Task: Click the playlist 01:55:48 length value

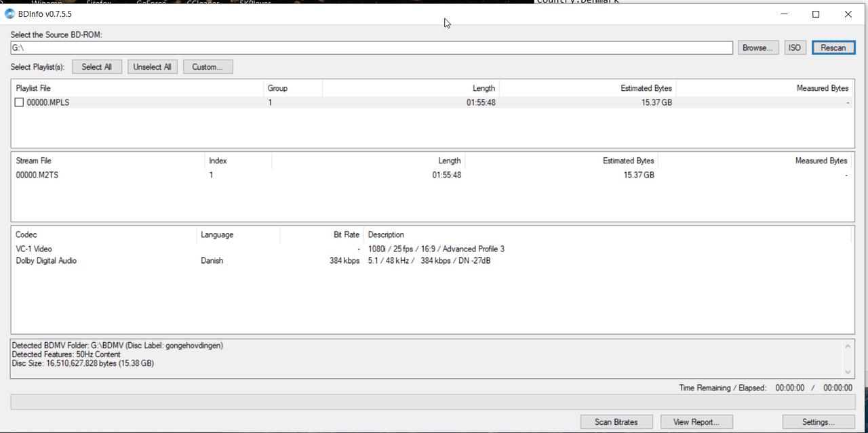Action: tap(481, 103)
